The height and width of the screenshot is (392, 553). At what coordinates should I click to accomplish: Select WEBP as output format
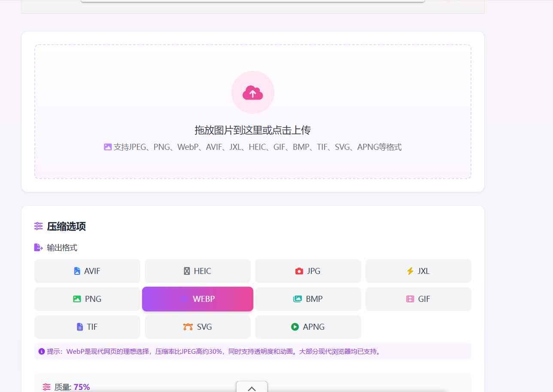click(x=197, y=299)
